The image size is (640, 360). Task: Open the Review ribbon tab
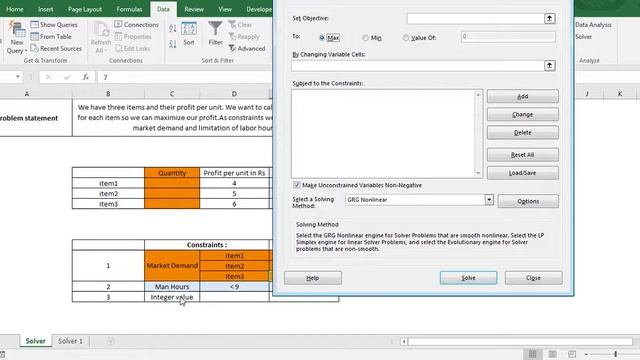tap(194, 9)
